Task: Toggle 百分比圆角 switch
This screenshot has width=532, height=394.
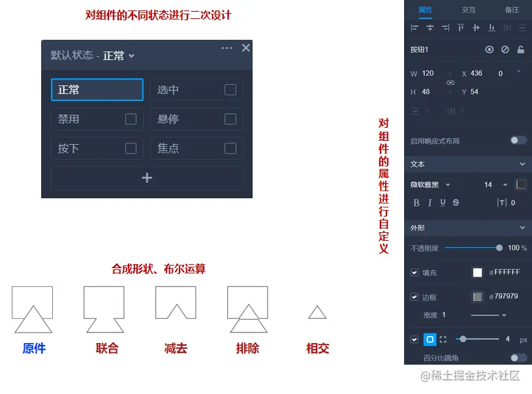Action: pos(519,357)
